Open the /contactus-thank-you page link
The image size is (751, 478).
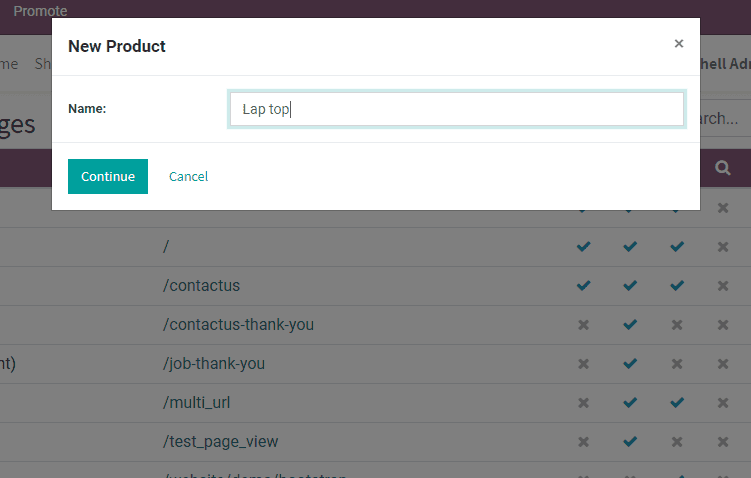238,325
